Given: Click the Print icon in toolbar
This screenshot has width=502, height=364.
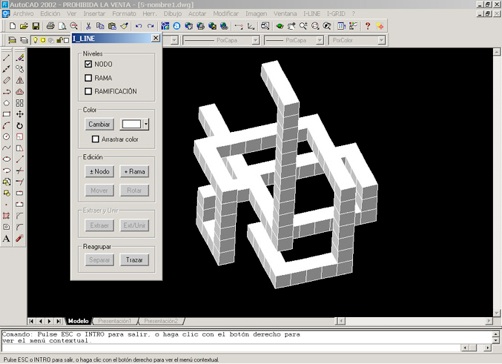Looking at the screenshot, I should pyautogui.click(x=50, y=26).
